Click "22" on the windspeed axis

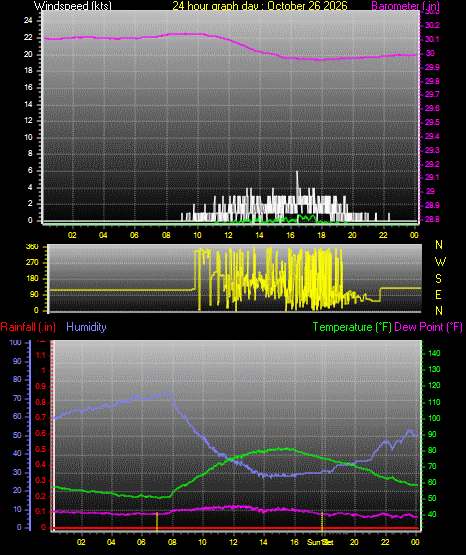(28, 37)
